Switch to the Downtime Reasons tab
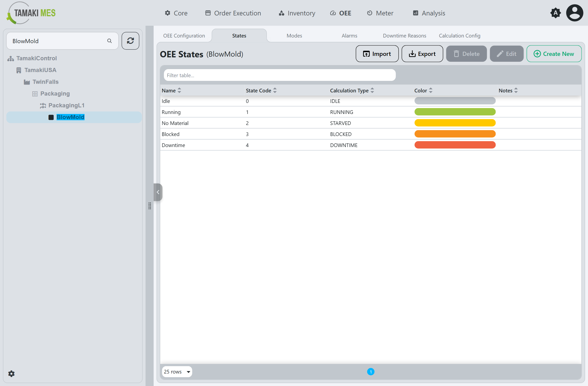 click(x=404, y=36)
